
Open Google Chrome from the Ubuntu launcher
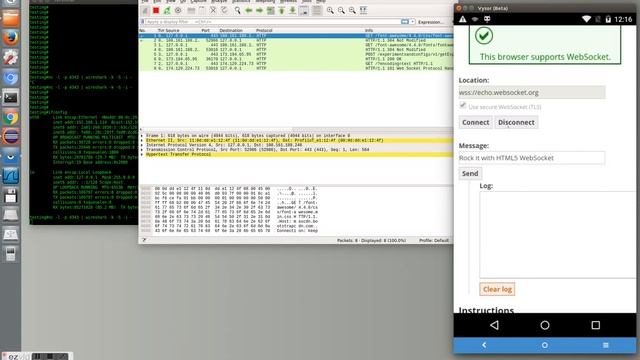click(11, 118)
